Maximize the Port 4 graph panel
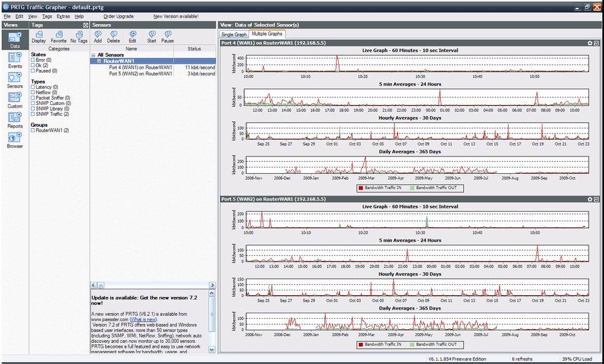Screen dimensions: 604x364 tap(596, 43)
